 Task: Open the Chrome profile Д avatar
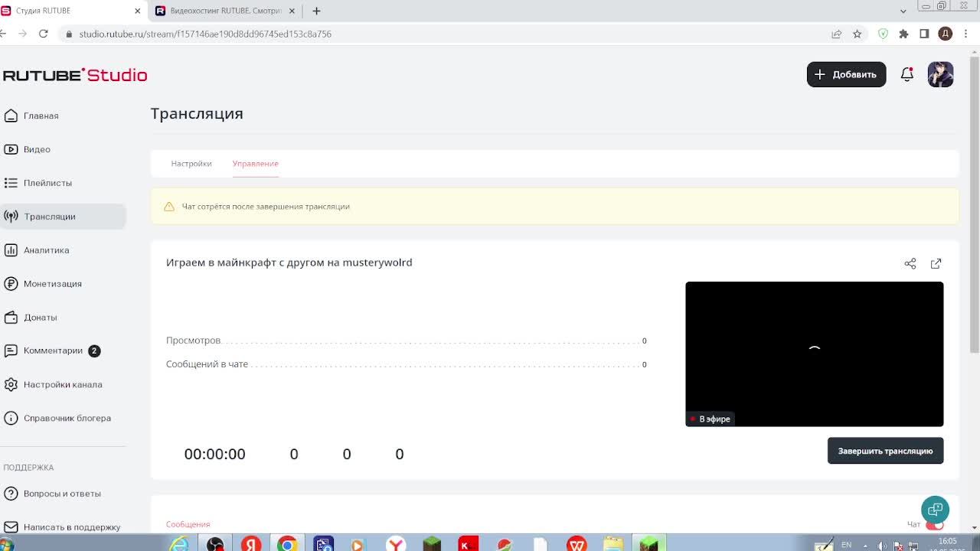(x=946, y=34)
